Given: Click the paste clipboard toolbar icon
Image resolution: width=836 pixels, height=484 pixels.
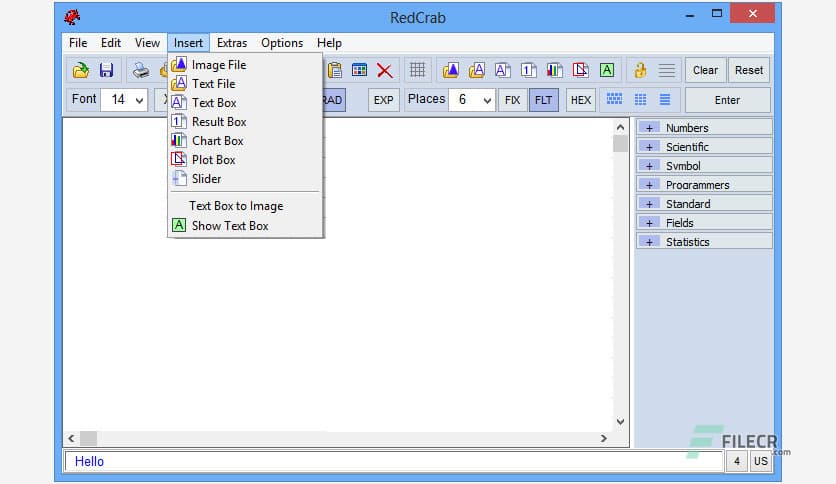Looking at the screenshot, I should [x=335, y=70].
